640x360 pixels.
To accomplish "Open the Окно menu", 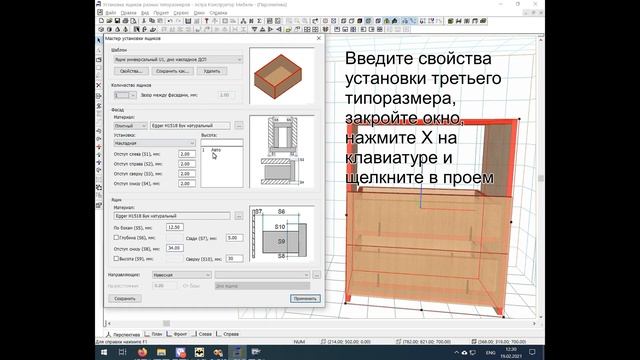I will (199, 13).
